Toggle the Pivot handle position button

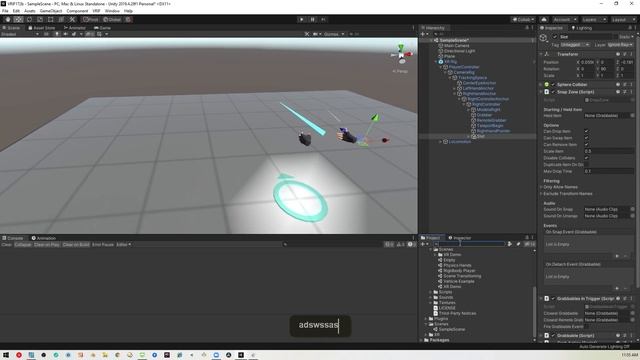coord(90,20)
